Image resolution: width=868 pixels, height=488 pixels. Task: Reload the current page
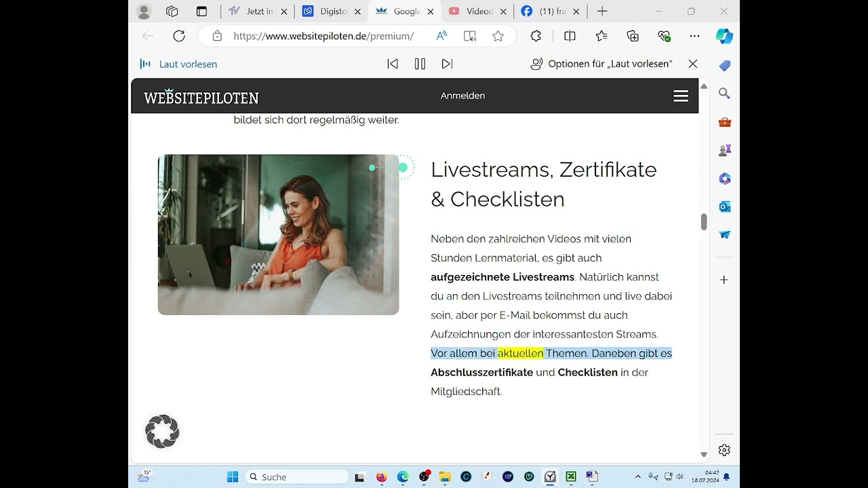[179, 36]
